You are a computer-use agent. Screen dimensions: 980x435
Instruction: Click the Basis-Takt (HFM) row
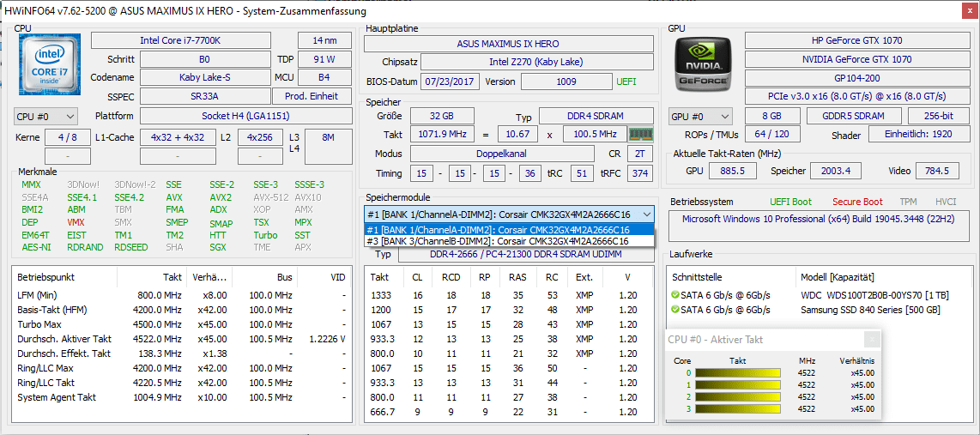181,310
